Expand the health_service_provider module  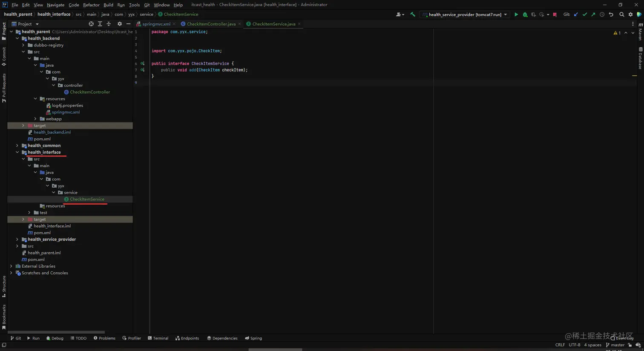tap(17, 240)
